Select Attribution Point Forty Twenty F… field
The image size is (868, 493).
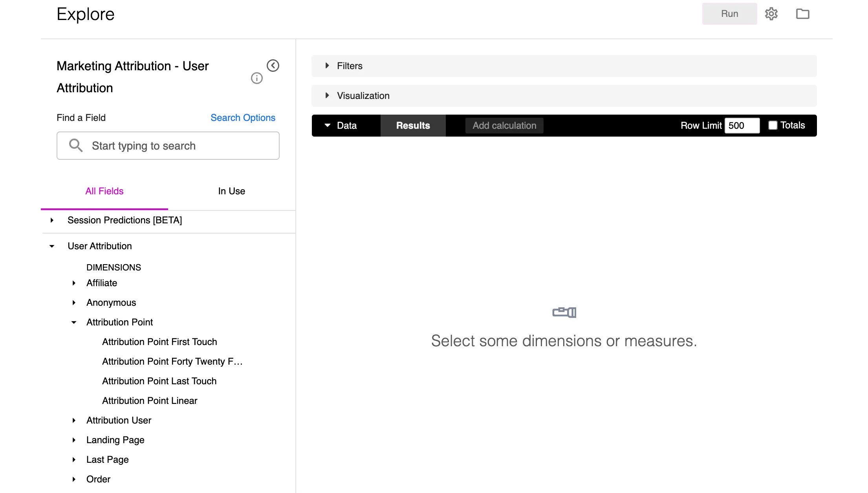click(172, 362)
